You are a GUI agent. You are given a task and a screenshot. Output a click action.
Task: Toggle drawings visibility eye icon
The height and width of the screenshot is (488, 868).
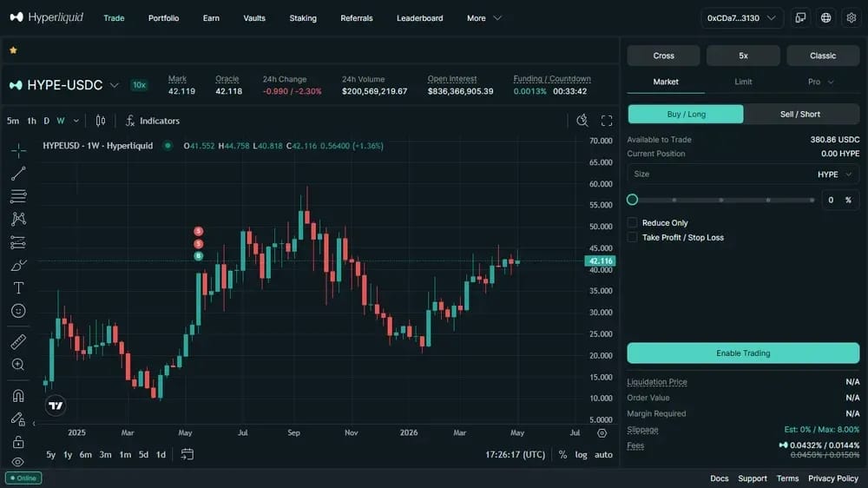(x=18, y=462)
